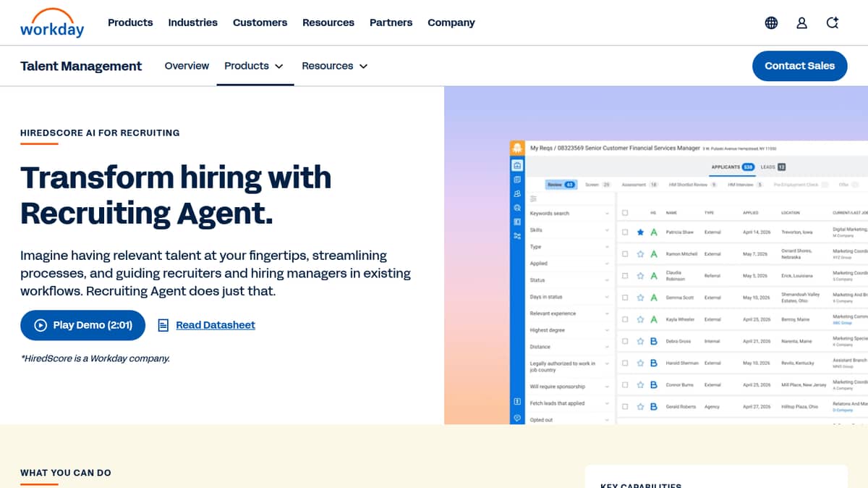Click applicant name Patricia Shaw
This screenshot has width=868, height=488.
(x=680, y=232)
